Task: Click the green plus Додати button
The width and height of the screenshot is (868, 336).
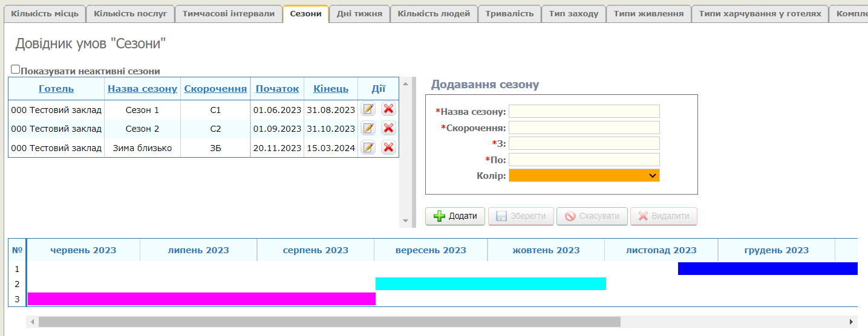Action: pos(455,216)
